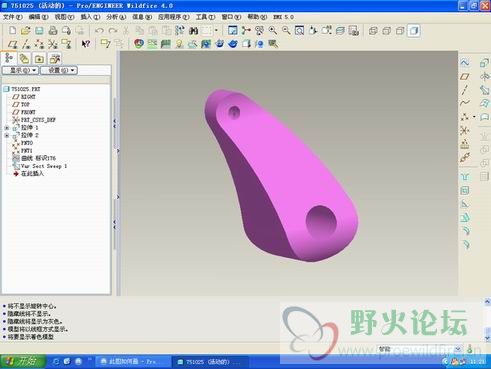Switch to the 751025 taskbar window button
This screenshot has height=369, width=491.
[211, 362]
